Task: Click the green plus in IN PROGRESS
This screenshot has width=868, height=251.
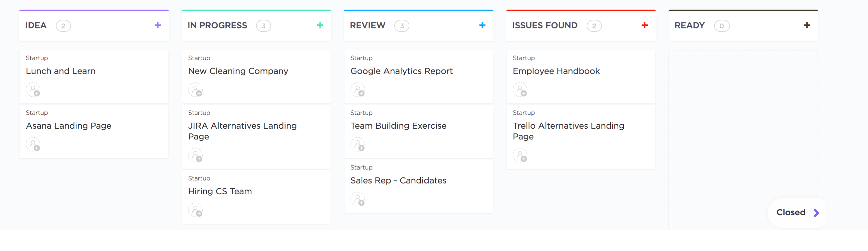Action: 320,25
